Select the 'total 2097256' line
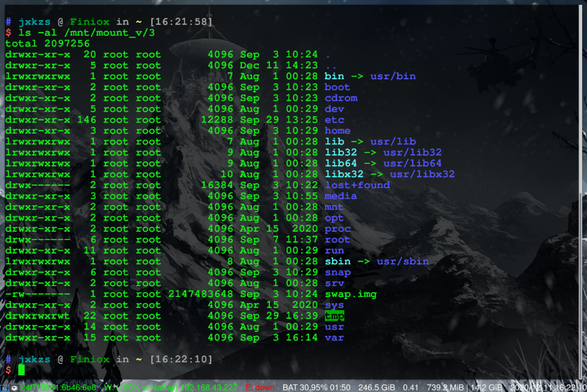The width and height of the screenshot is (587, 392). coord(47,43)
